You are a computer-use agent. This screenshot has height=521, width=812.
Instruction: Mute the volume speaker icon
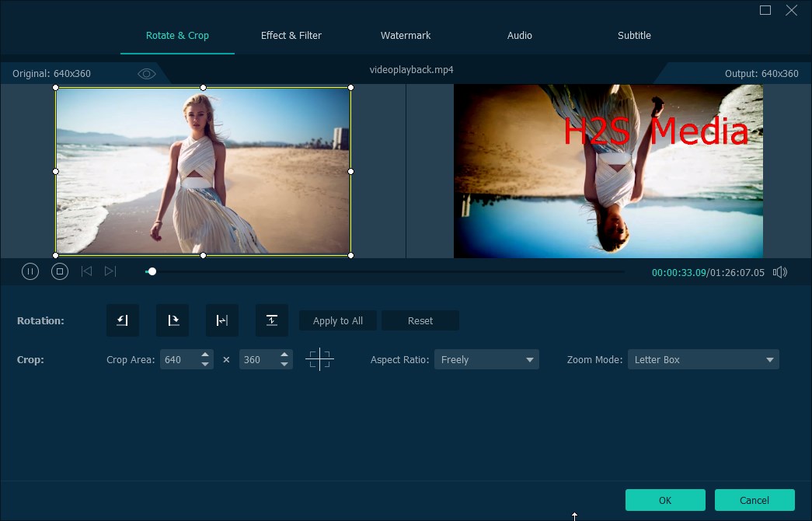click(x=780, y=272)
